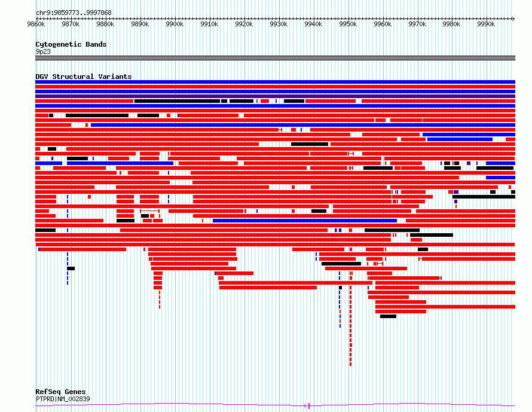Click the chr9:9859773..9997868 coordinate label
This screenshot has height=412, width=532.
(x=74, y=13)
